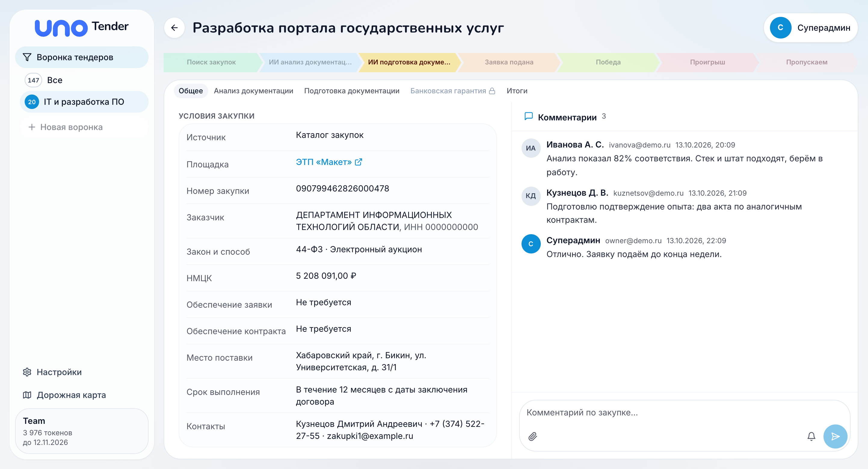Click kuznetsov@demo.ru email in comments
This screenshot has height=469, width=868.
(x=648, y=193)
